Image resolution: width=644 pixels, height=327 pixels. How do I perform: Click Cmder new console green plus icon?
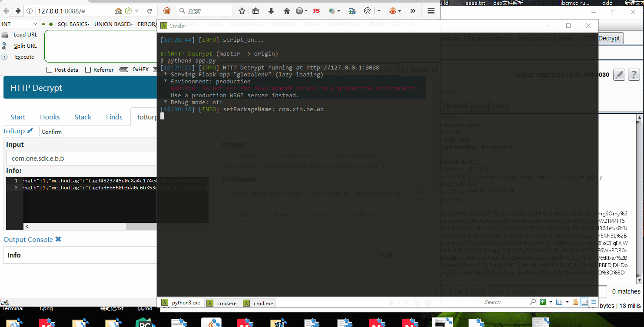tap(543, 302)
